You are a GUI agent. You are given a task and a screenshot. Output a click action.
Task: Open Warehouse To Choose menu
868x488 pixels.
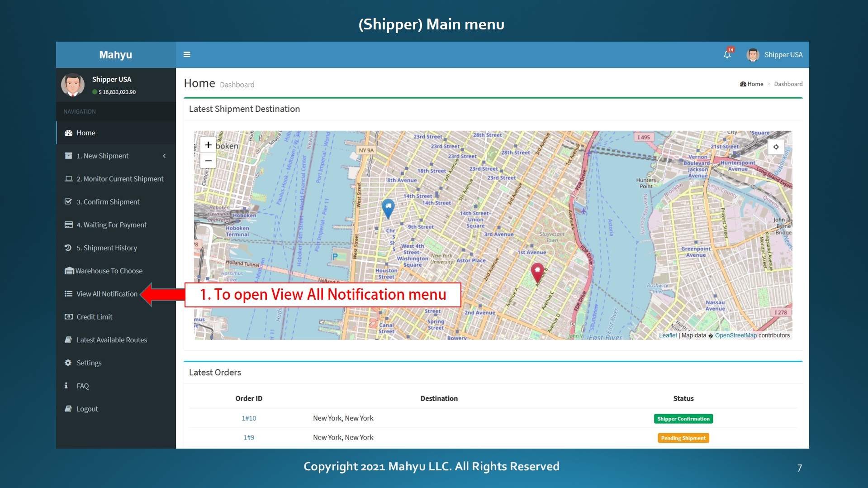coord(116,271)
